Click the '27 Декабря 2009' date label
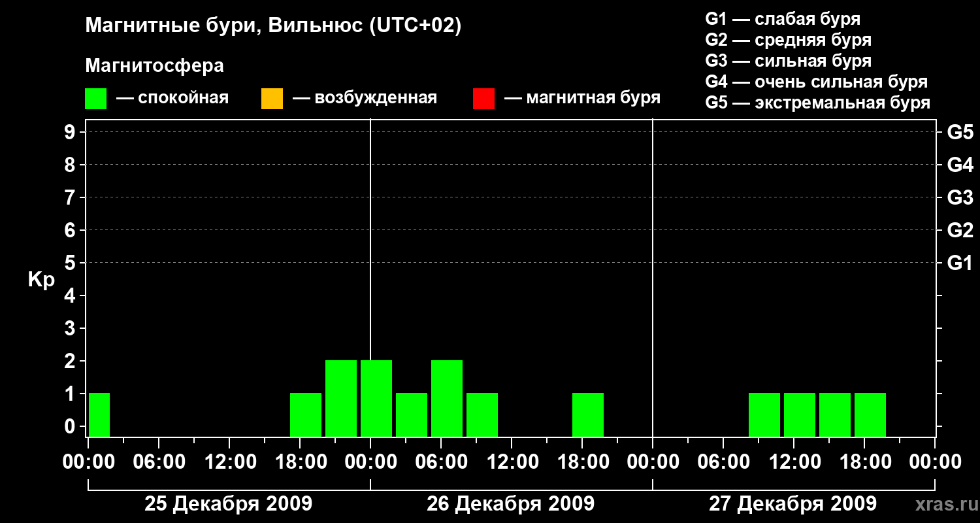The image size is (980, 523). point(792,504)
